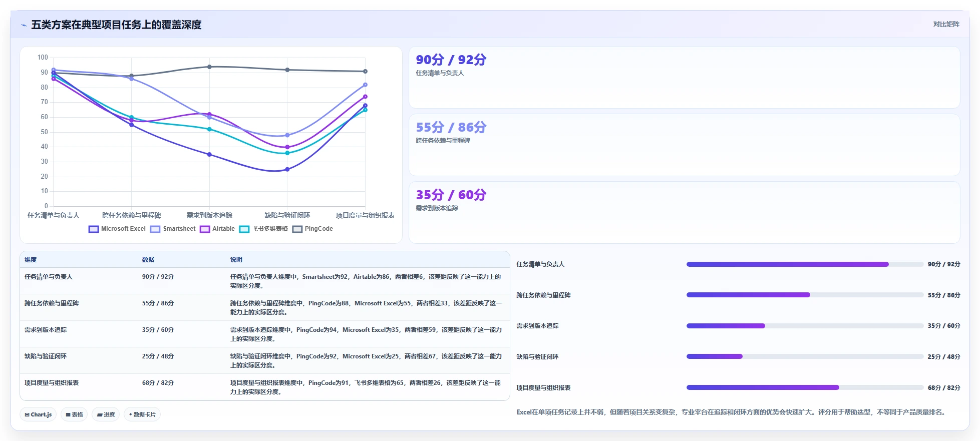Click the 100 tick on the chart's y-axis
The height and width of the screenshot is (441, 980).
pos(43,58)
